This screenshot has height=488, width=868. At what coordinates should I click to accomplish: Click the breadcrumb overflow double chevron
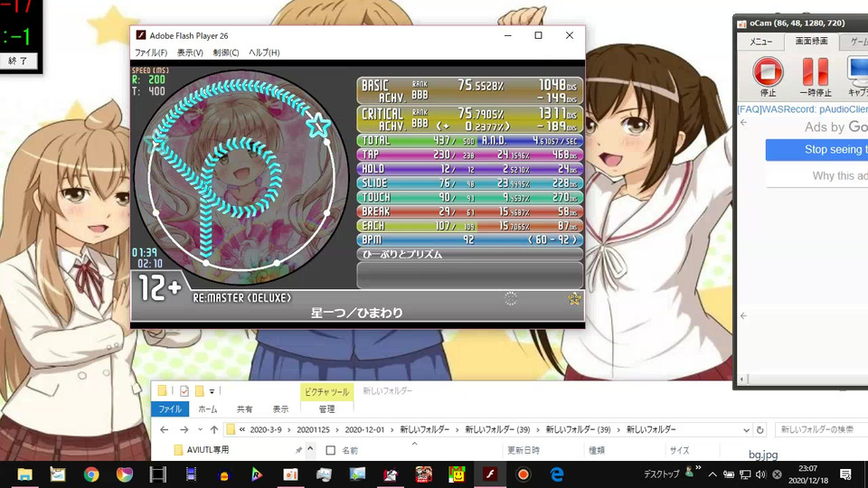[242, 429]
